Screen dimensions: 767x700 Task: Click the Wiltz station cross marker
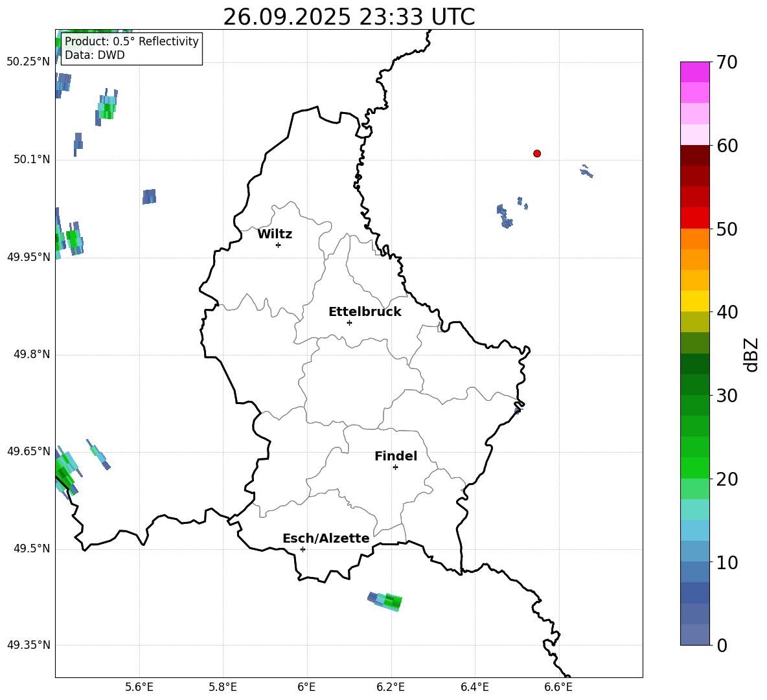pyautogui.click(x=278, y=245)
